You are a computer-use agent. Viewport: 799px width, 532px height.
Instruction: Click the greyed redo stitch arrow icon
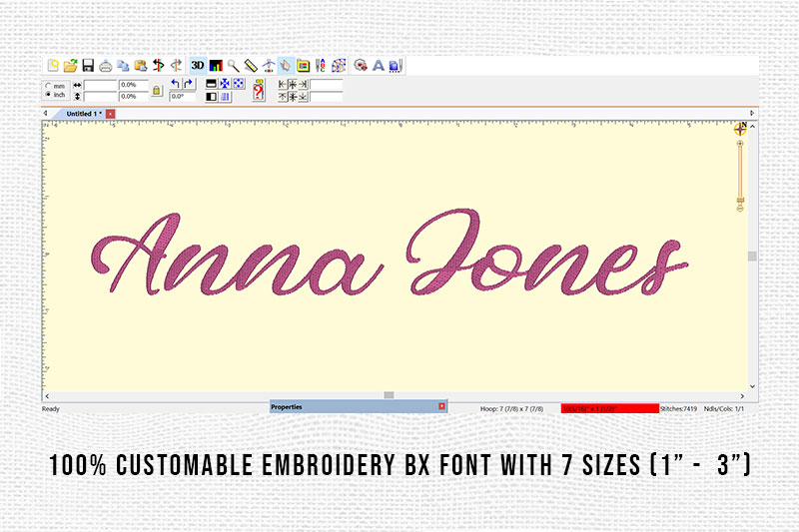click(177, 65)
